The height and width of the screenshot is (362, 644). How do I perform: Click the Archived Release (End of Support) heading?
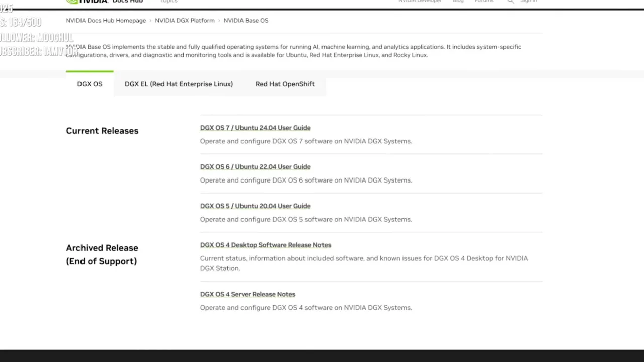(x=102, y=254)
